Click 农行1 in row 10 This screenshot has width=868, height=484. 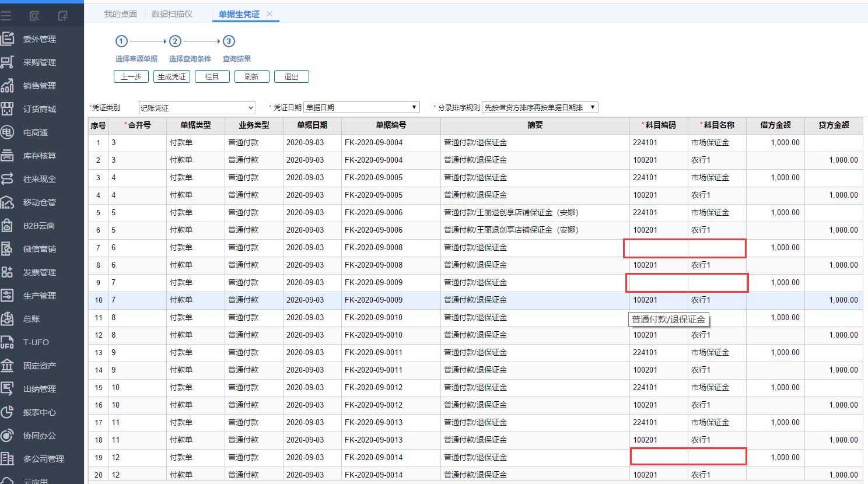click(x=701, y=300)
